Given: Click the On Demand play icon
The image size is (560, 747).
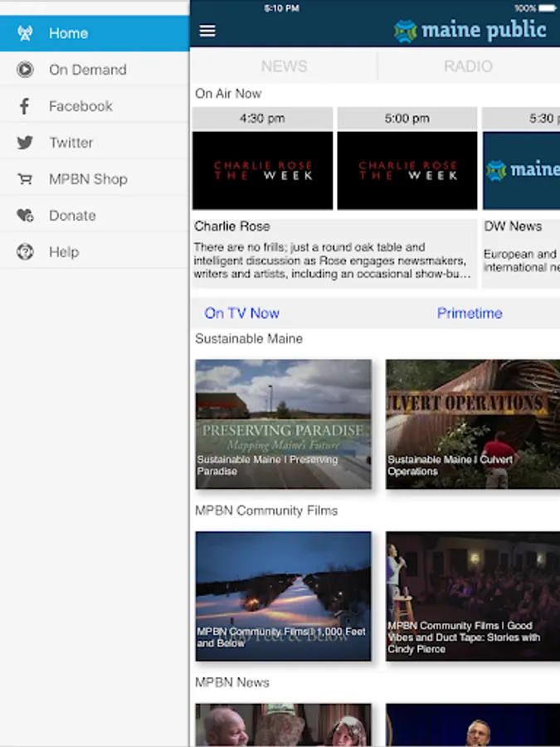Looking at the screenshot, I should click(25, 70).
